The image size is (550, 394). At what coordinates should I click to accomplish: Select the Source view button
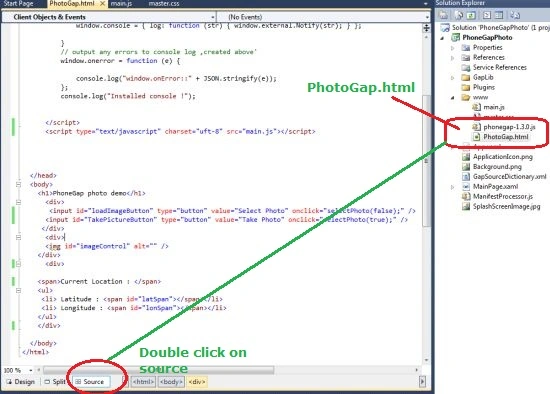click(x=90, y=382)
